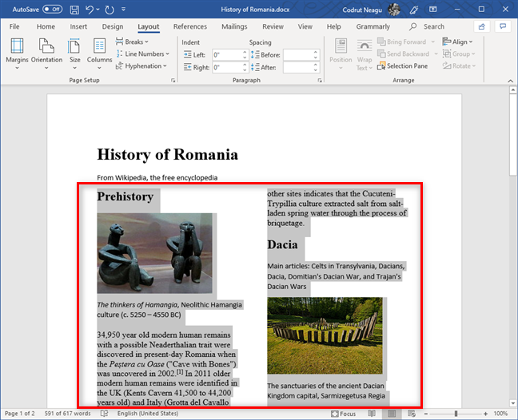Click the Undo icon

click(90, 10)
